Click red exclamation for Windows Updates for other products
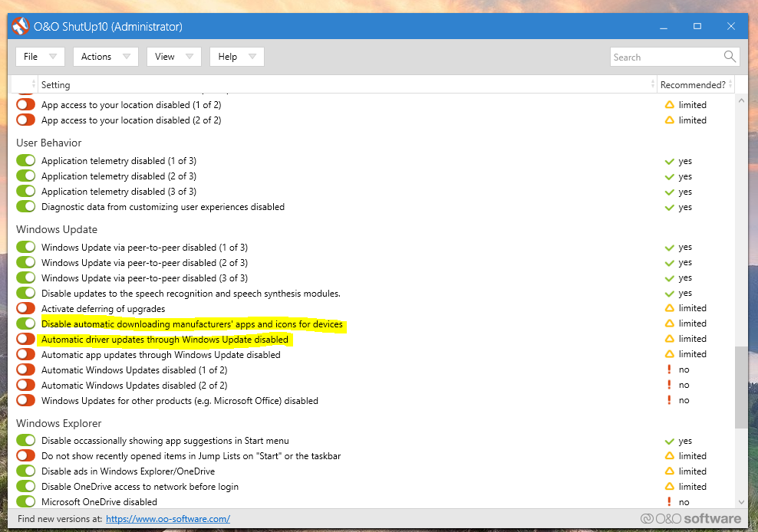This screenshot has height=532, width=758. click(669, 400)
